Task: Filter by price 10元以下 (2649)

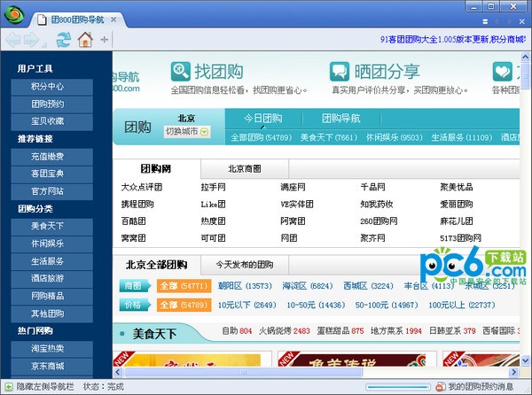Action: point(247,305)
